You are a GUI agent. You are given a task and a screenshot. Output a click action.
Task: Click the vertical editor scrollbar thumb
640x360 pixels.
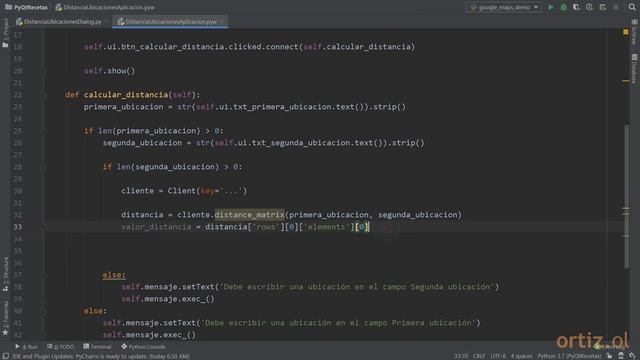click(x=626, y=197)
